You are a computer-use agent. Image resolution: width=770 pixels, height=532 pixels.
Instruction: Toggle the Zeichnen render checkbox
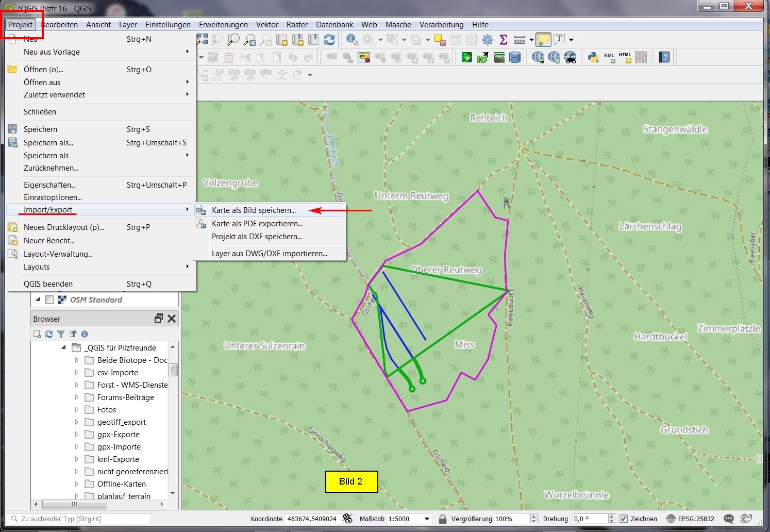point(624,519)
